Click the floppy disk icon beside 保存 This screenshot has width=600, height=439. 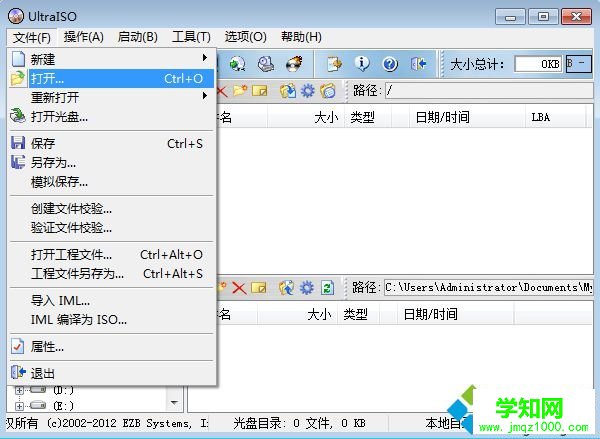click(18, 143)
